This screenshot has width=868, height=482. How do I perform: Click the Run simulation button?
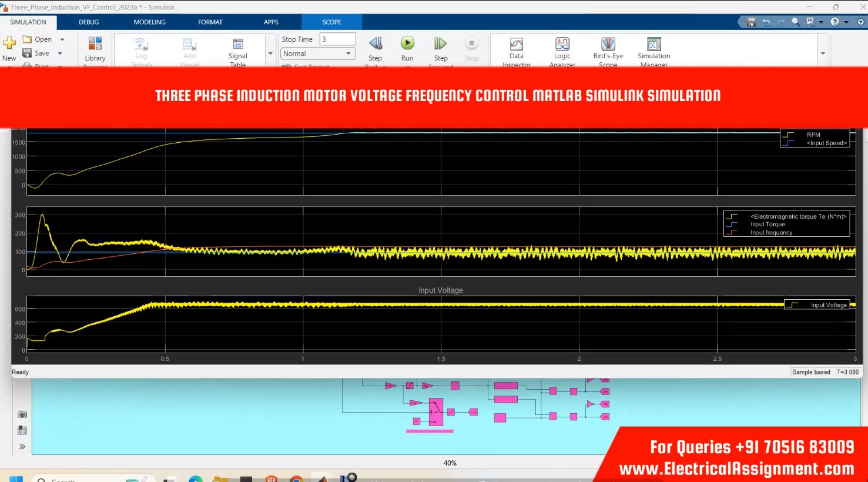point(407,43)
